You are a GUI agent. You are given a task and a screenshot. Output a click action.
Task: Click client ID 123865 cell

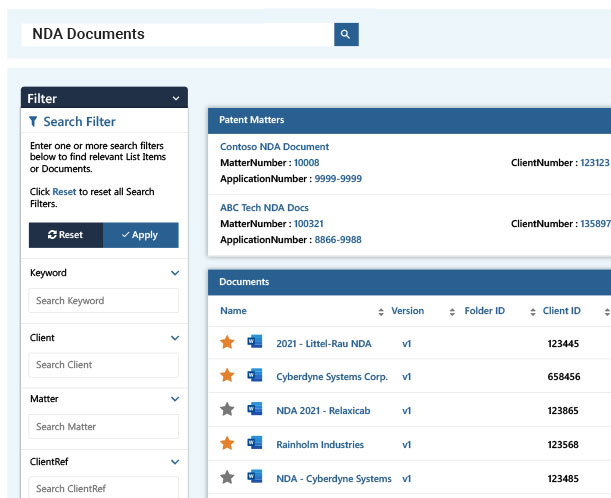point(563,411)
